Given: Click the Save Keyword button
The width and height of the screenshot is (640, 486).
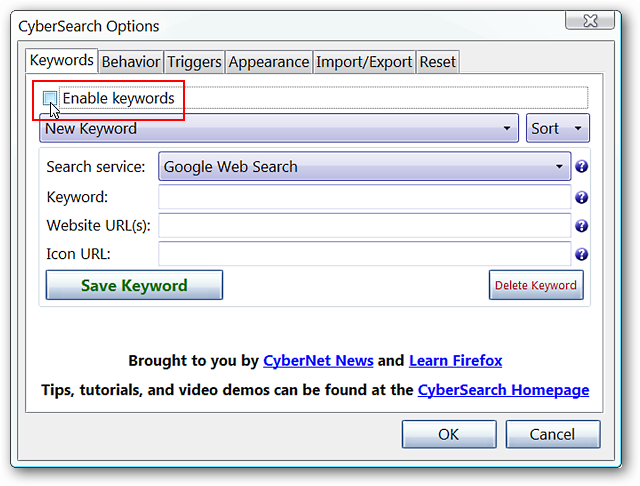Looking at the screenshot, I should 134,285.
